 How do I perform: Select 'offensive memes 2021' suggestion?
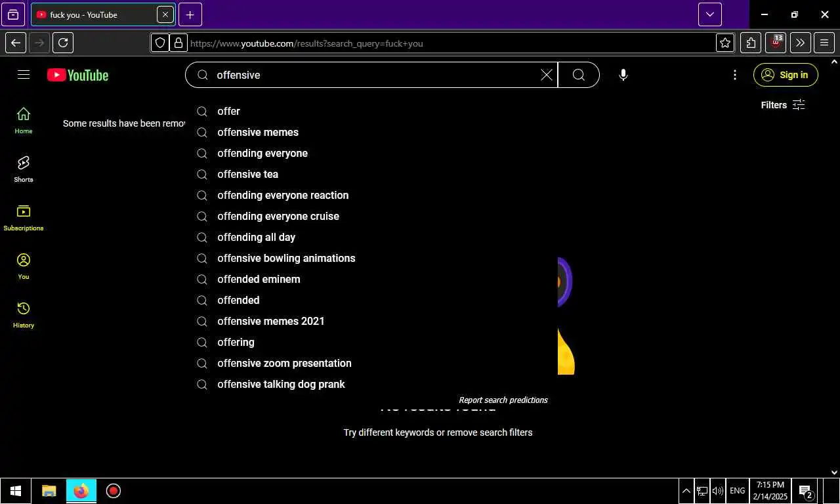[371, 322]
